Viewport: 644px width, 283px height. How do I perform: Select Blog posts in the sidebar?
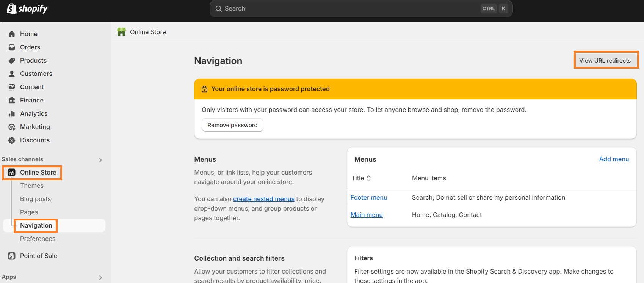pyautogui.click(x=35, y=199)
